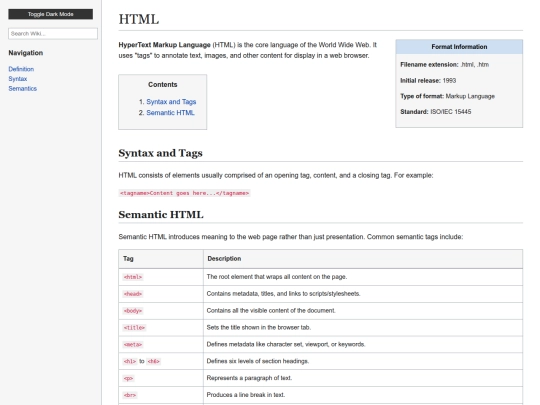This screenshot has height=405, width=540.
Task: Jump to Syntax and Tags in Contents
Action: pos(171,102)
